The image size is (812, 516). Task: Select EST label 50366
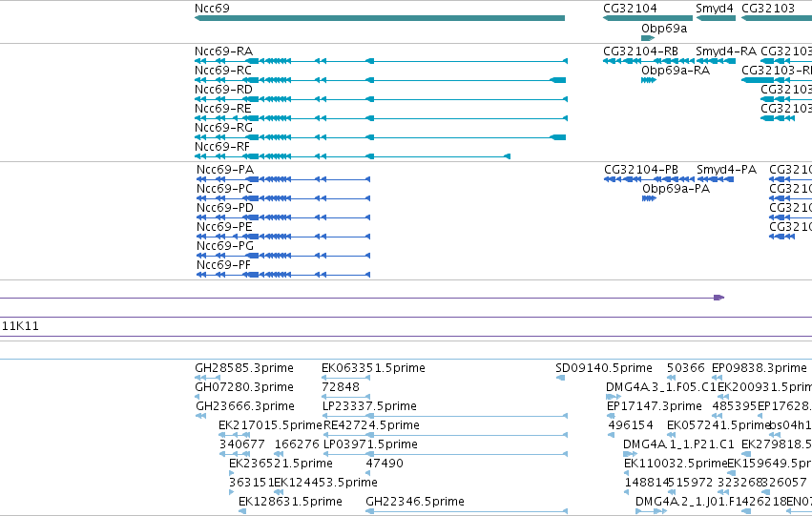tap(686, 368)
